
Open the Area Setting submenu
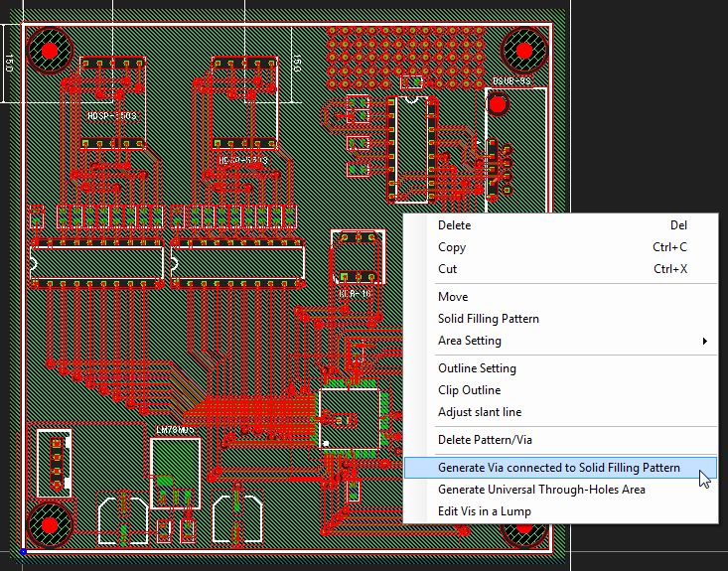pyautogui.click(x=561, y=341)
